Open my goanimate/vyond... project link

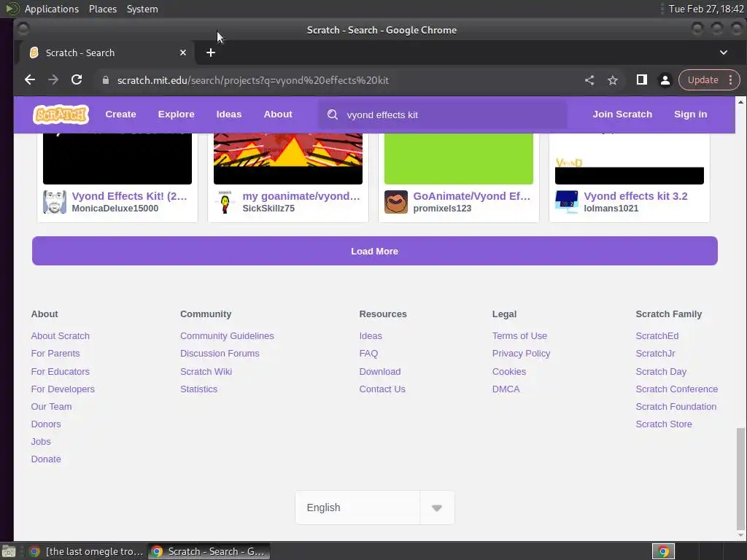point(301,196)
